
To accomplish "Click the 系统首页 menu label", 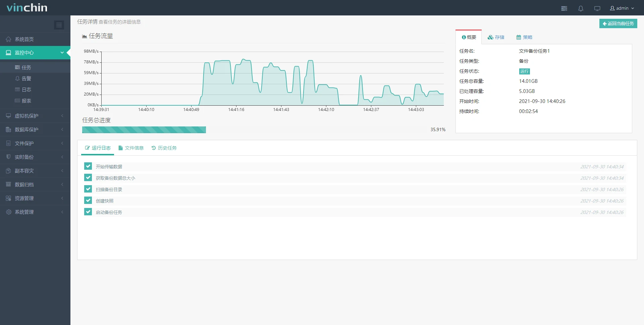I will [24, 39].
